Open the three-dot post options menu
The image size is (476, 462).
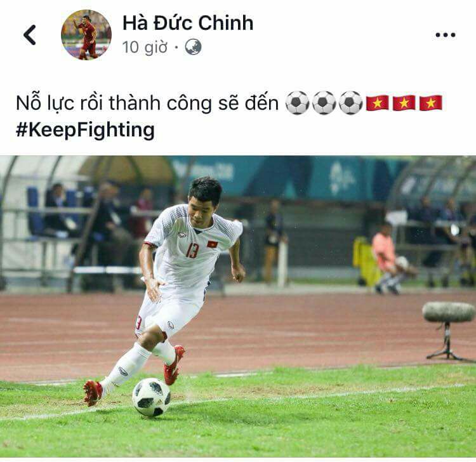click(446, 35)
